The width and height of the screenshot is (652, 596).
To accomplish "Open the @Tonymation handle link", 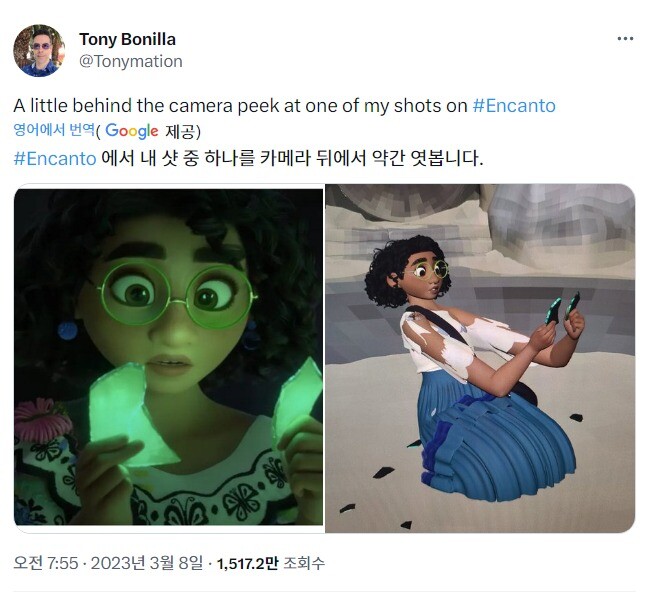I will [131, 62].
